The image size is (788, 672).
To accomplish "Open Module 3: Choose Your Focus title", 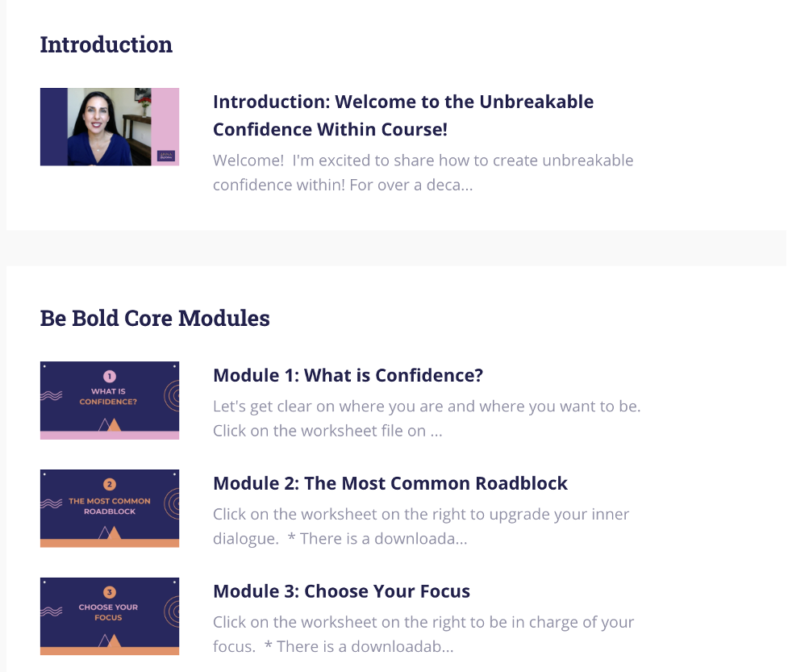I will pyautogui.click(x=341, y=591).
